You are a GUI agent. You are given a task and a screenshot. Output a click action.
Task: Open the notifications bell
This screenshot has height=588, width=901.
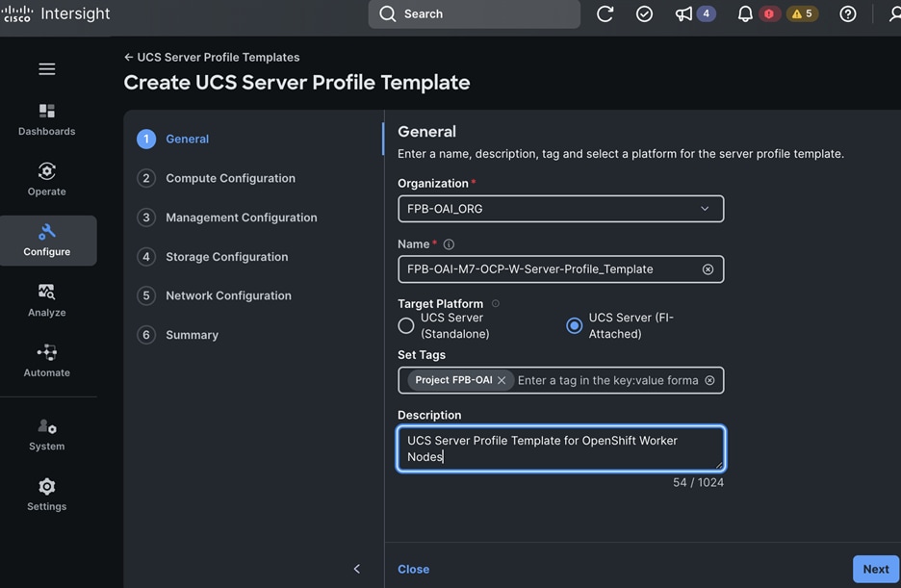tap(745, 13)
